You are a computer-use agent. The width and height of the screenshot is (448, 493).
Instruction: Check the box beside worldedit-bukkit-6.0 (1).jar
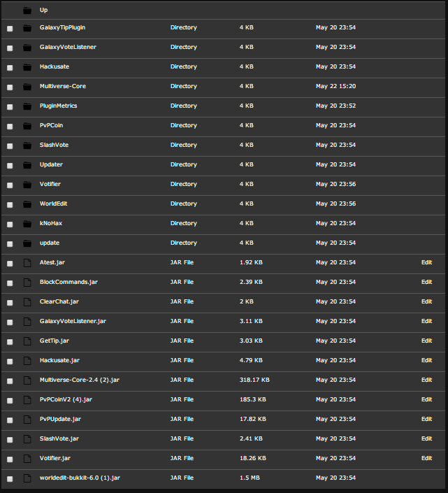pos(10,479)
